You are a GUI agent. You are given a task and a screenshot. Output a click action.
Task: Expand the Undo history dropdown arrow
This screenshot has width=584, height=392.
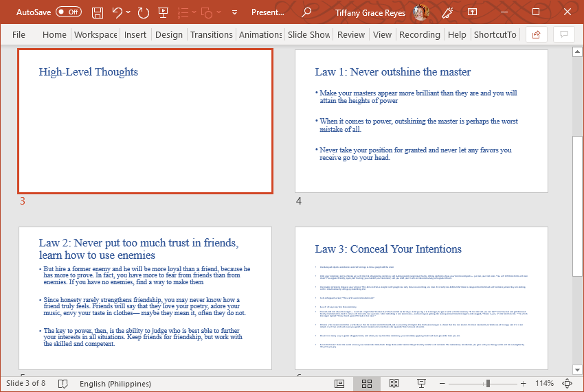point(128,12)
